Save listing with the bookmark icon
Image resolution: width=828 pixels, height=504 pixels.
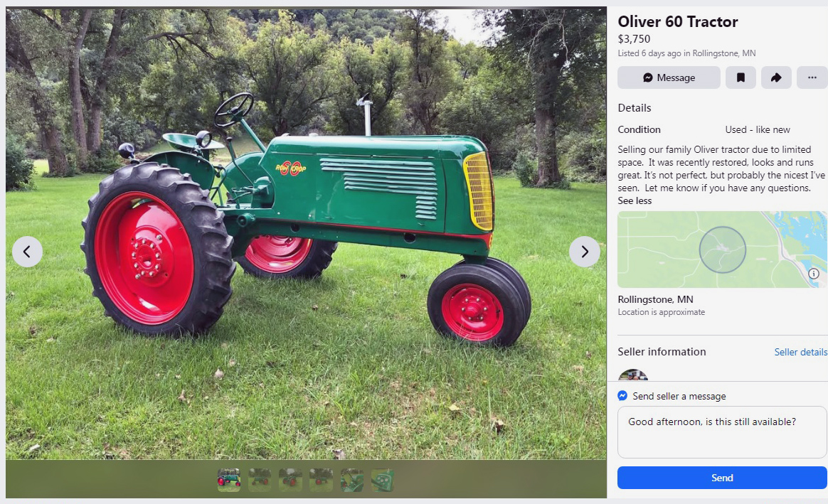(741, 77)
